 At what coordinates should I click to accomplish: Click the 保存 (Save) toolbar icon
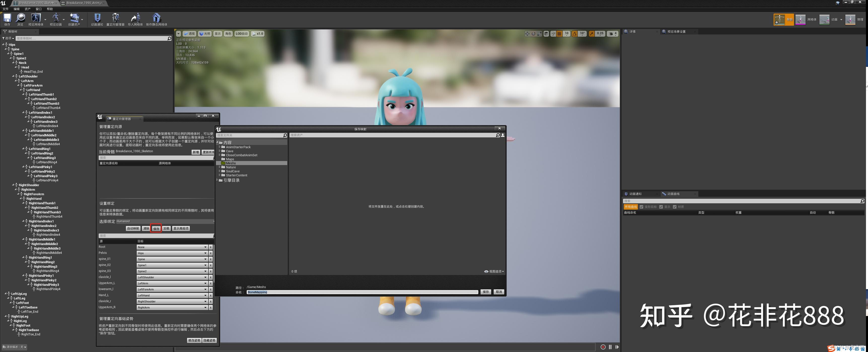tap(7, 18)
